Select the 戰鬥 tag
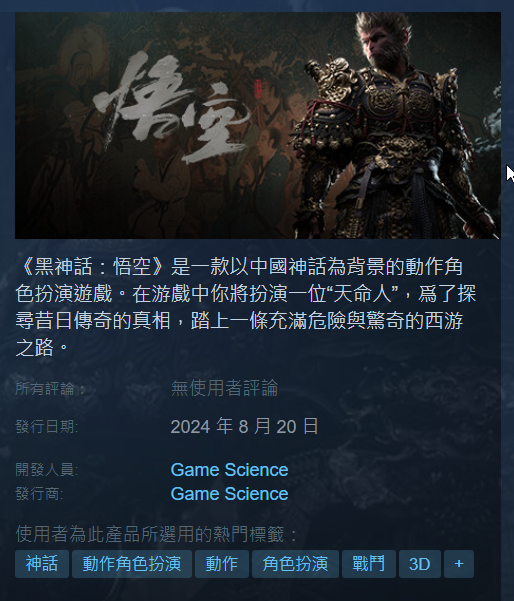The height and width of the screenshot is (601, 514). click(368, 564)
